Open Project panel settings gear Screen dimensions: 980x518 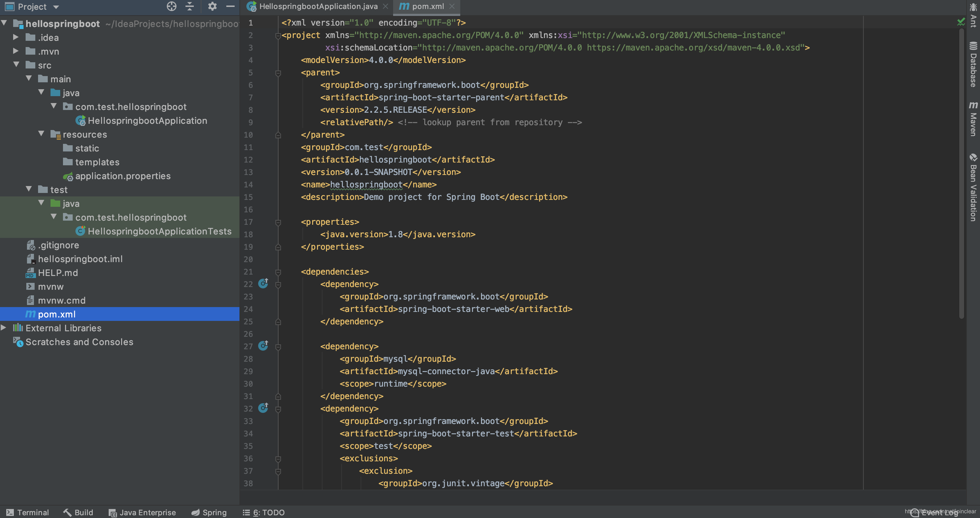pyautogui.click(x=212, y=7)
